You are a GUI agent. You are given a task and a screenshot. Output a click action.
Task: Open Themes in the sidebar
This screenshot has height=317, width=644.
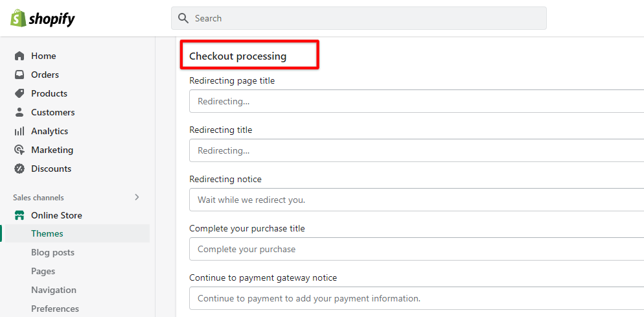point(47,233)
